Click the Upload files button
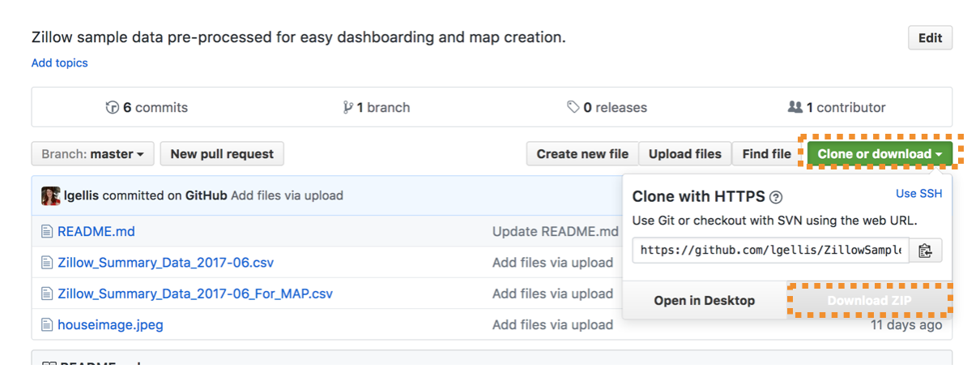The height and width of the screenshot is (373, 980). (x=685, y=154)
